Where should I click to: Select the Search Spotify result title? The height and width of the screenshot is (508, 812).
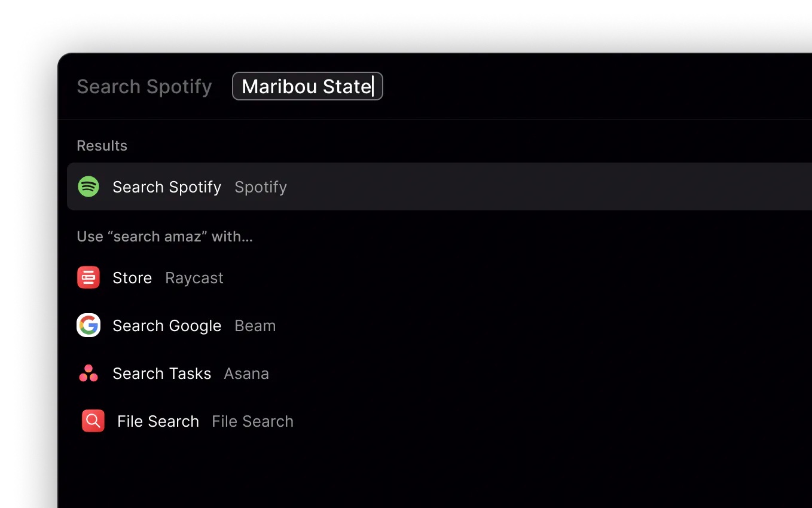click(x=167, y=187)
